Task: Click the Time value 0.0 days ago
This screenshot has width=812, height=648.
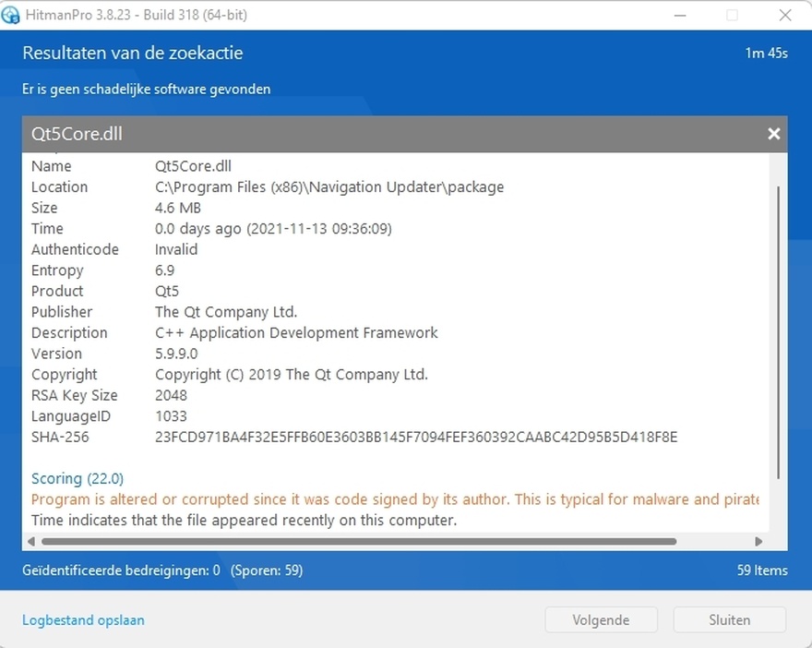Action: coord(273,229)
